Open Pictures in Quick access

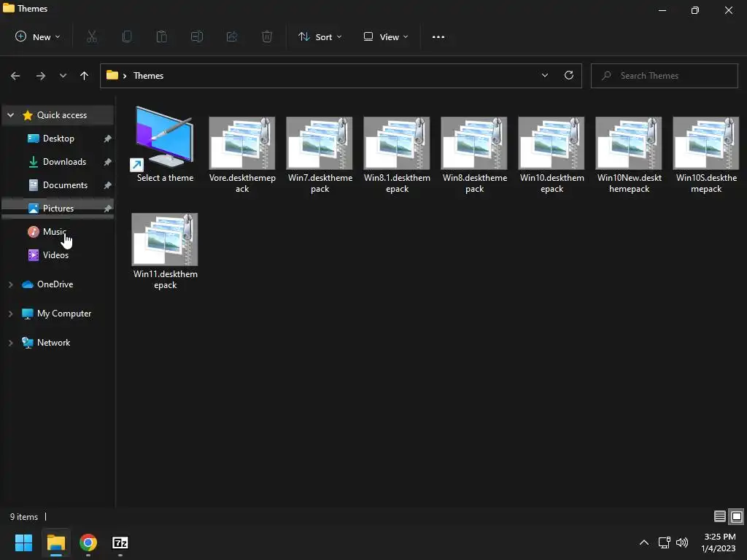tap(58, 208)
